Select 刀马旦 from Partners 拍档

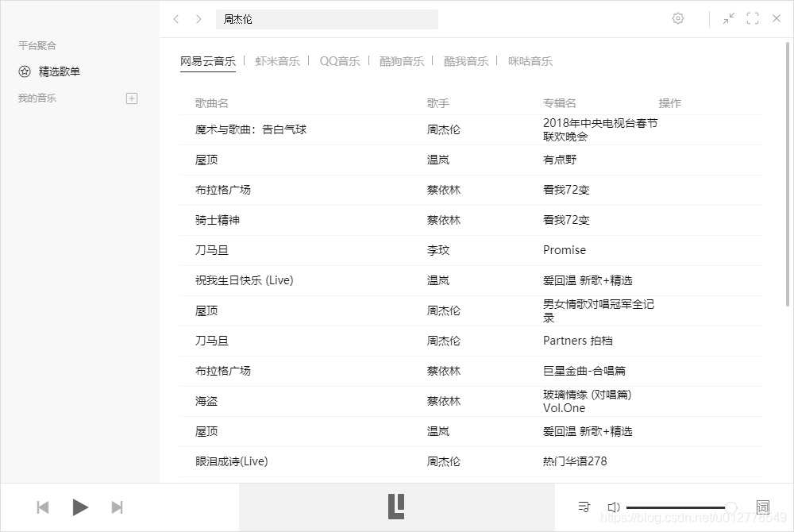[x=212, y=341]
